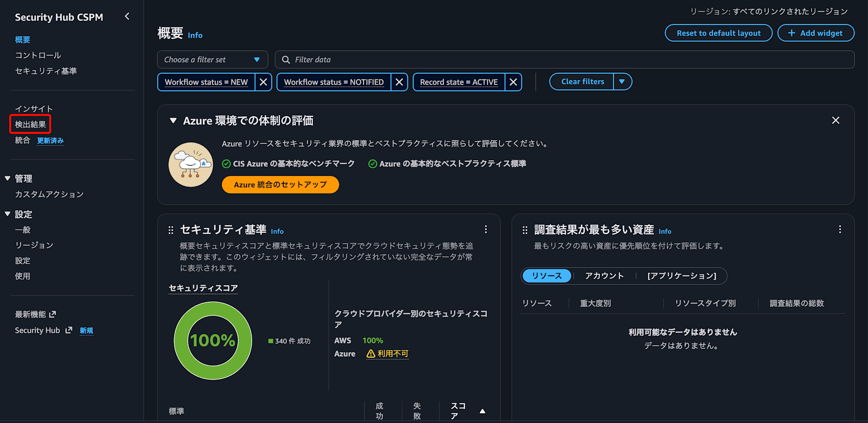Open インサイト in the sidebar

pyautogui.click(x=34, y=109)
